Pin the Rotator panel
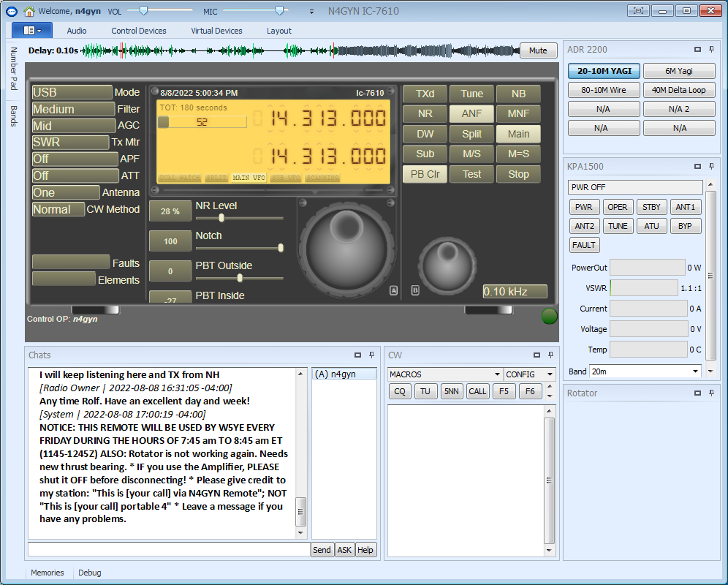 point(711,393)
